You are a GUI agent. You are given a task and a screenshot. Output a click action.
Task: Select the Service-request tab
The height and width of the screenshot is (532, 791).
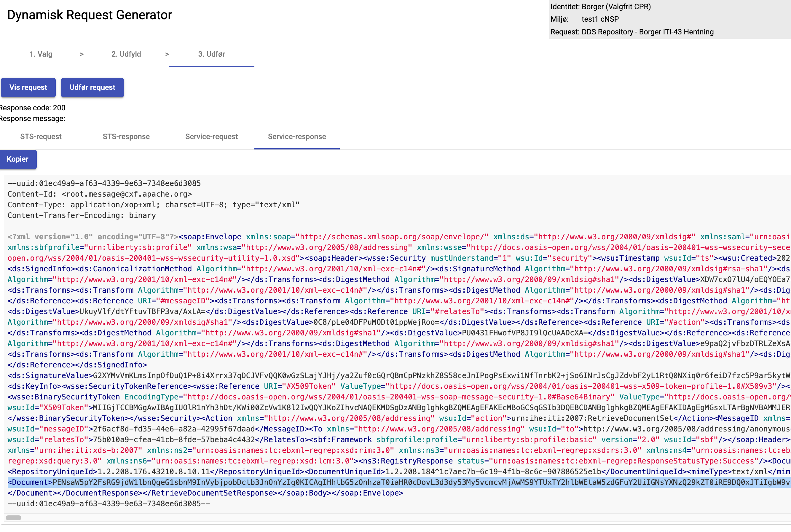pos(211,137)
